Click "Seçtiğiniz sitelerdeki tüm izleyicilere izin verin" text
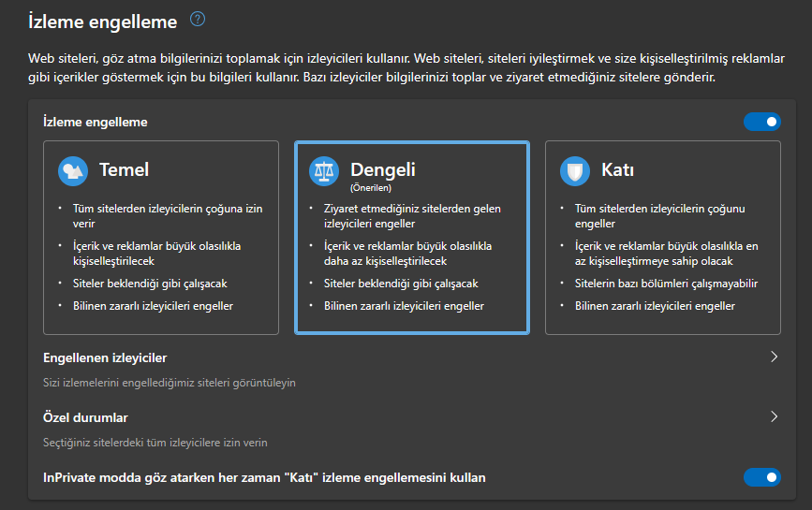 (x=162, y=442)
